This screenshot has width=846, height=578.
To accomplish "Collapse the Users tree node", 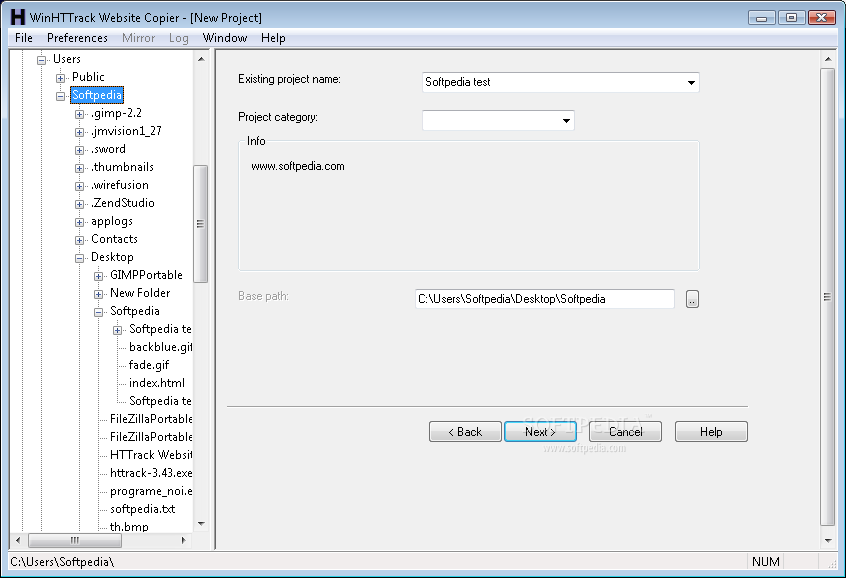I will pos(40,59).
